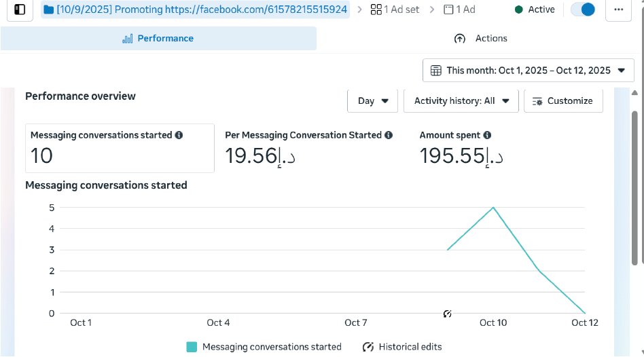644x357 pixels.
Task: Open the three-dot more options menu
Action: coord(618,10)
